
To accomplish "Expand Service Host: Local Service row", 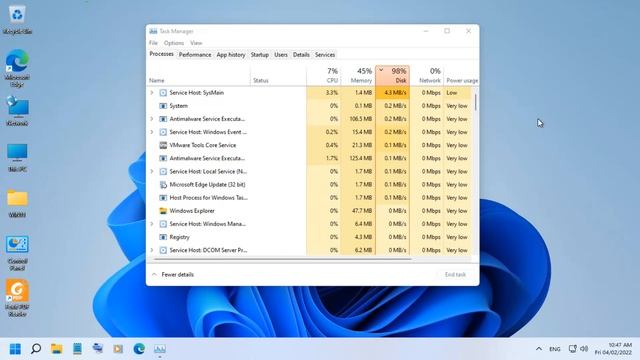I will [152, 171].
